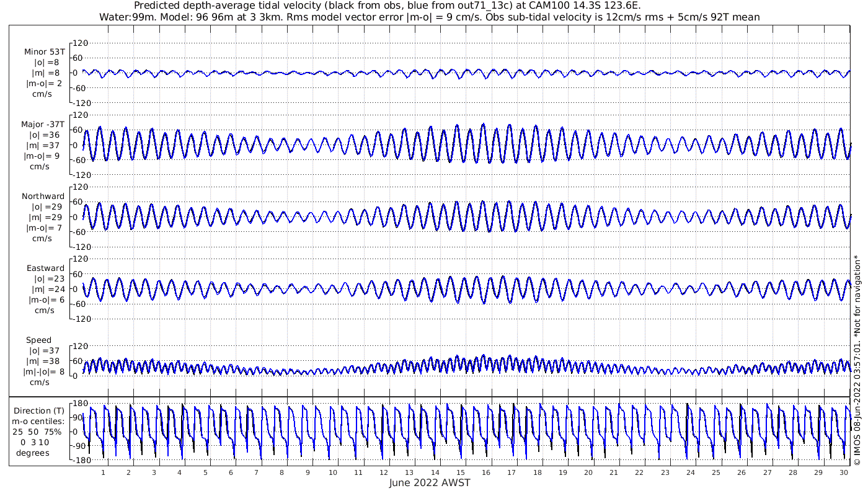Click '|m| =8' in the Minor panel

point(47,73)
